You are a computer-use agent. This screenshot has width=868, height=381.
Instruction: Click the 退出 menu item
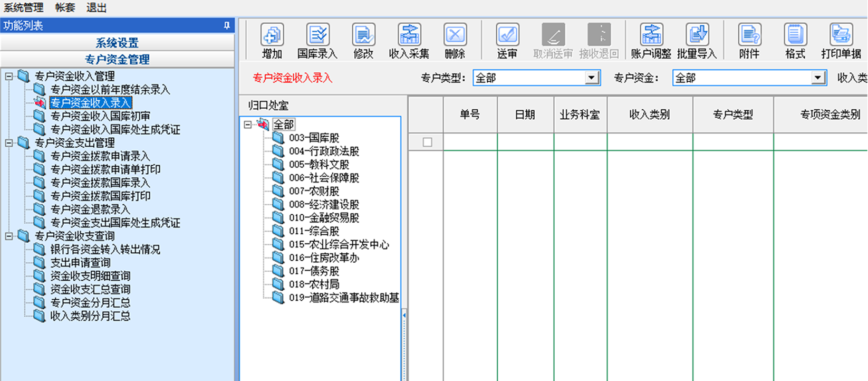click(97, 8)
